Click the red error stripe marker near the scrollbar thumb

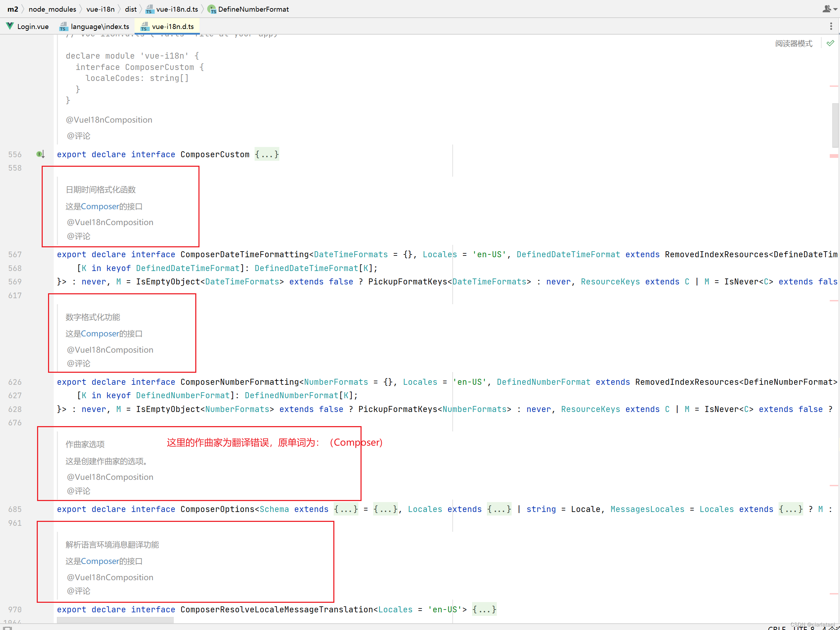tap(834, 156)
